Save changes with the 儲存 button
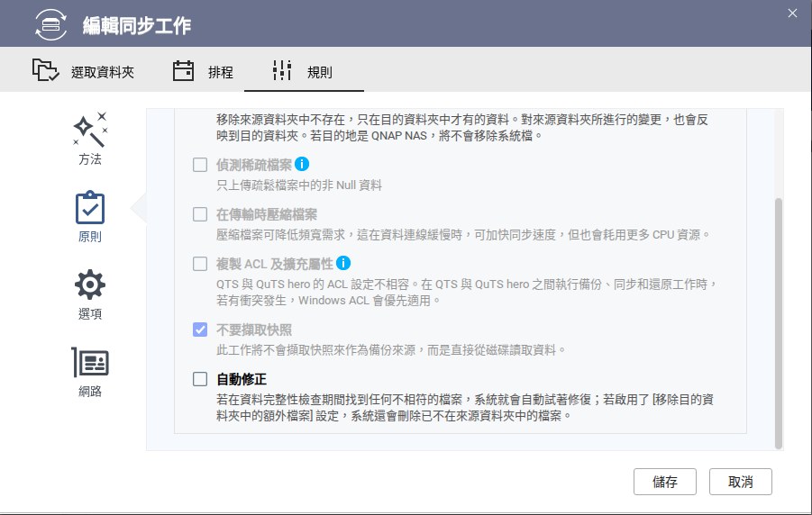The height and width of the screenshot is (515, 812). click(x=665, y=482)
